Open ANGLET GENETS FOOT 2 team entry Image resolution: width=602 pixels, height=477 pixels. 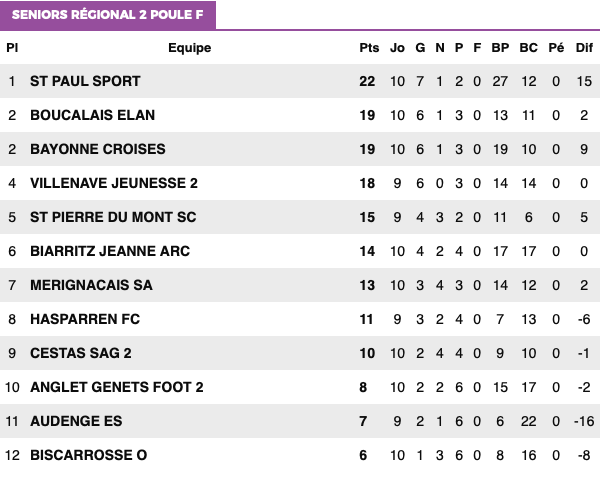point(117,387)
